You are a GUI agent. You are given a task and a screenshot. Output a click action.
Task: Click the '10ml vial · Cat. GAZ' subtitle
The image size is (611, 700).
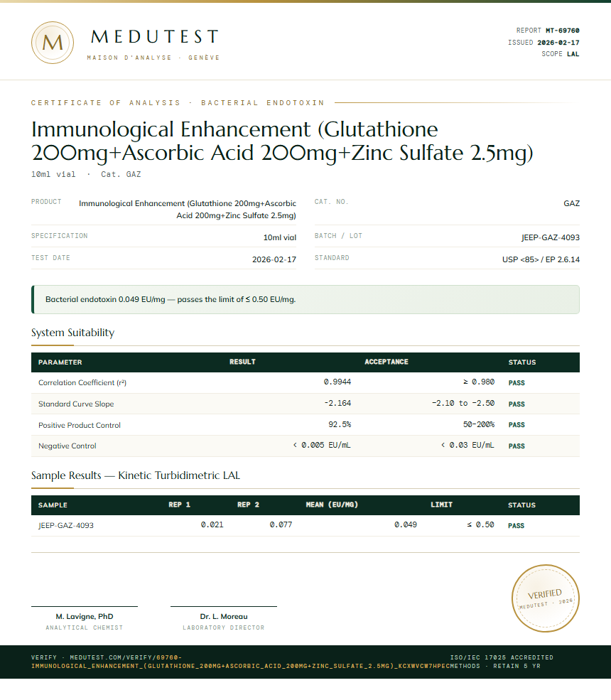(86, 174)
